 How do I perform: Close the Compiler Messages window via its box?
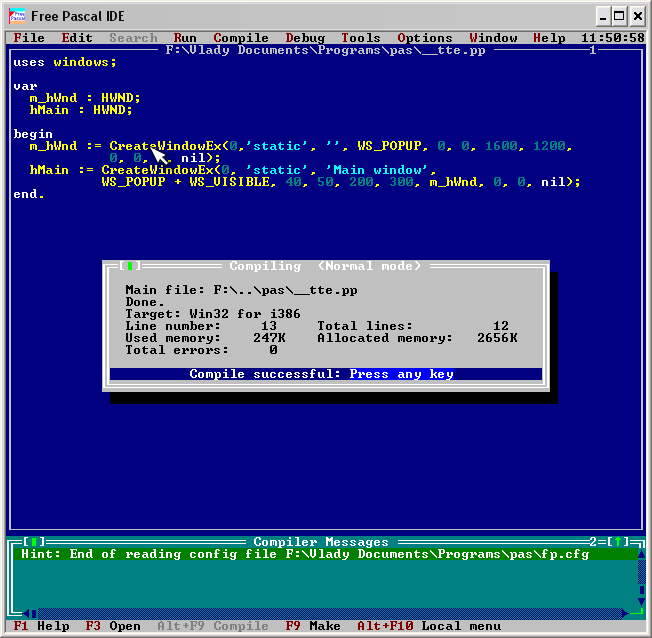36,542
